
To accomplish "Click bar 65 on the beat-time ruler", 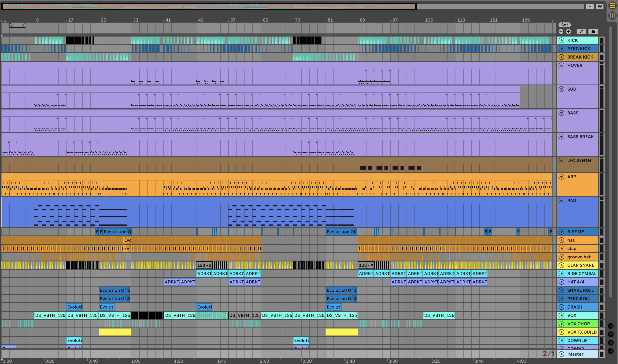I will [x=265, y=20].
